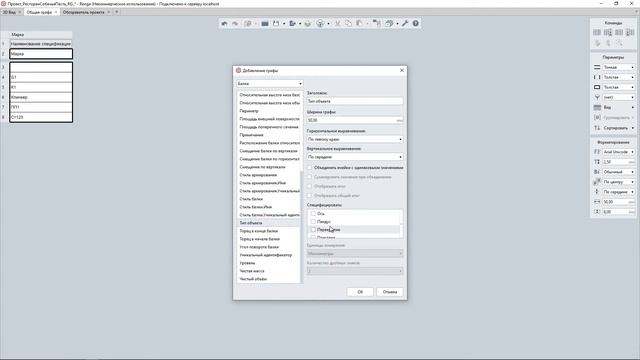Select Уникальный идентификатор in the list
640x360 pixels.
tap(266, 255)
